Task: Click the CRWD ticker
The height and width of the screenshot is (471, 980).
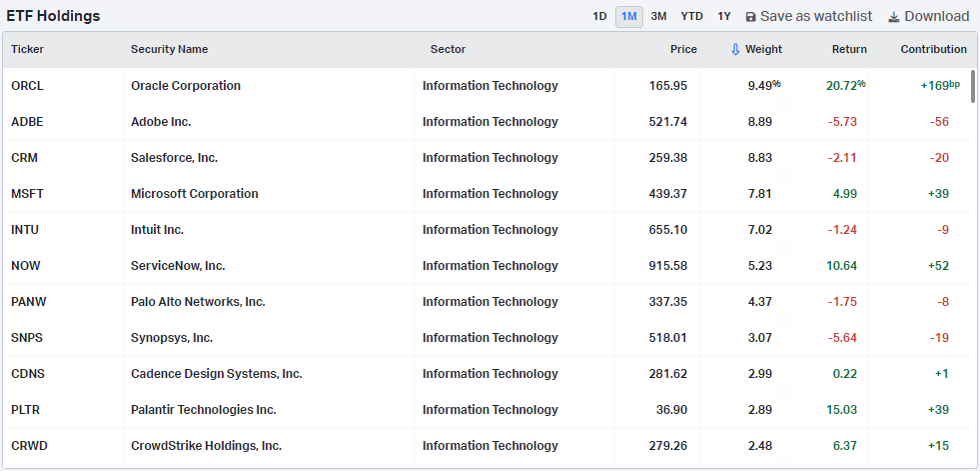Action: click(29, 446)
